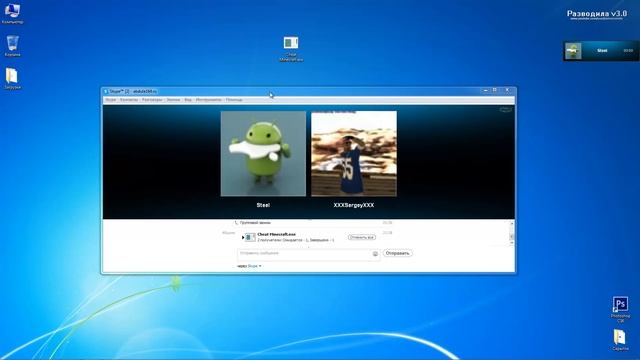Viewport: 640px width, 360px height.
Task: Click the XXXSergeyXXX name label
Action: click(x=354, y=205)
